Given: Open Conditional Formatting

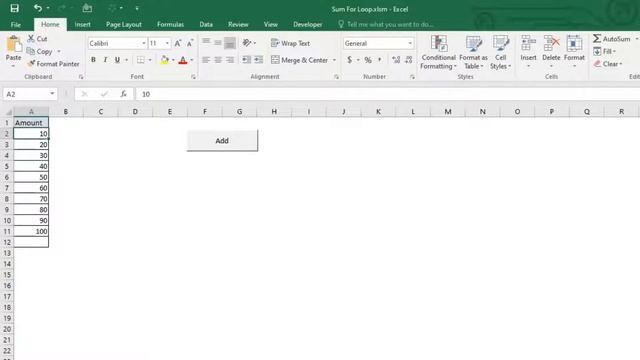Looking at the screenshot, I should click(x=438, y=52).
